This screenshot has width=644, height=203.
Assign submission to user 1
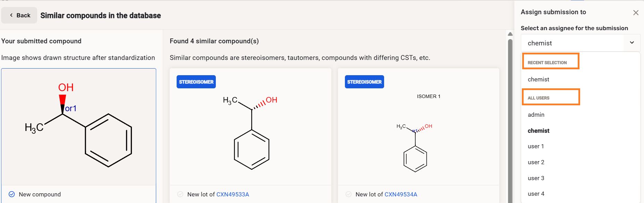[x=536, y=146]
